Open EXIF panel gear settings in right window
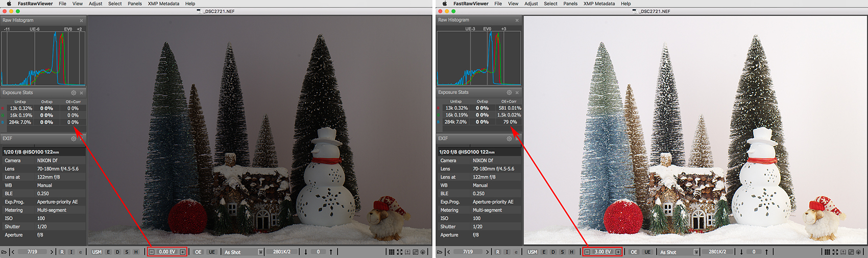This screenshot has height=258, width=868. (509, 138)
